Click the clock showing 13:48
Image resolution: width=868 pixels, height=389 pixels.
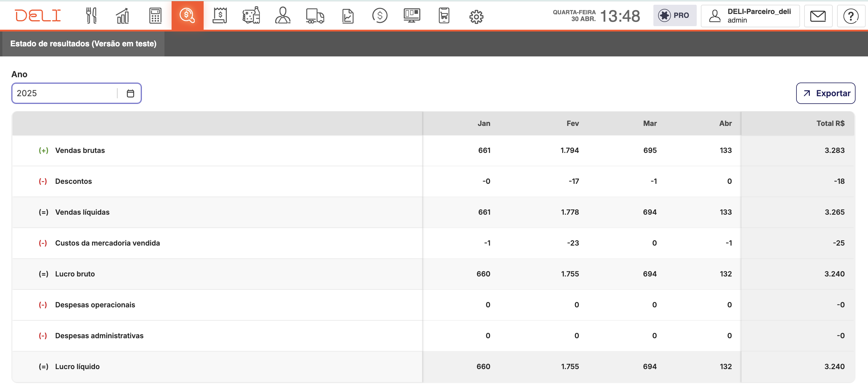pos(620,16)
